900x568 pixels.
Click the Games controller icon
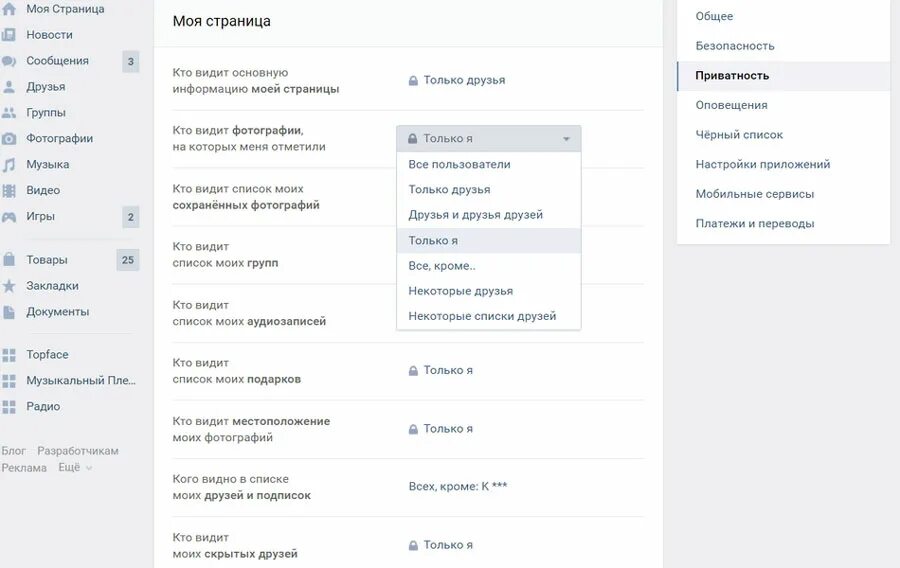9,217
